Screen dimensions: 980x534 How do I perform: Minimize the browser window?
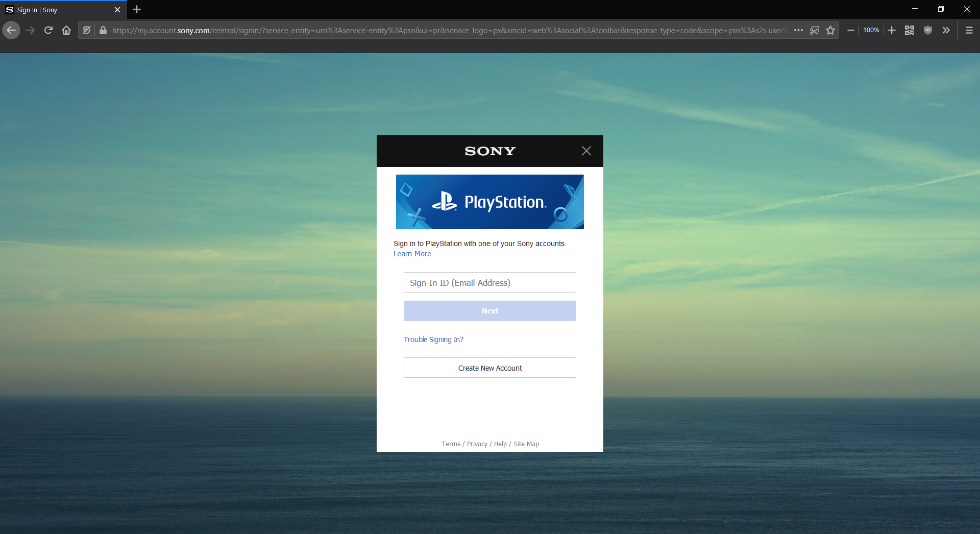coord(915,9)
